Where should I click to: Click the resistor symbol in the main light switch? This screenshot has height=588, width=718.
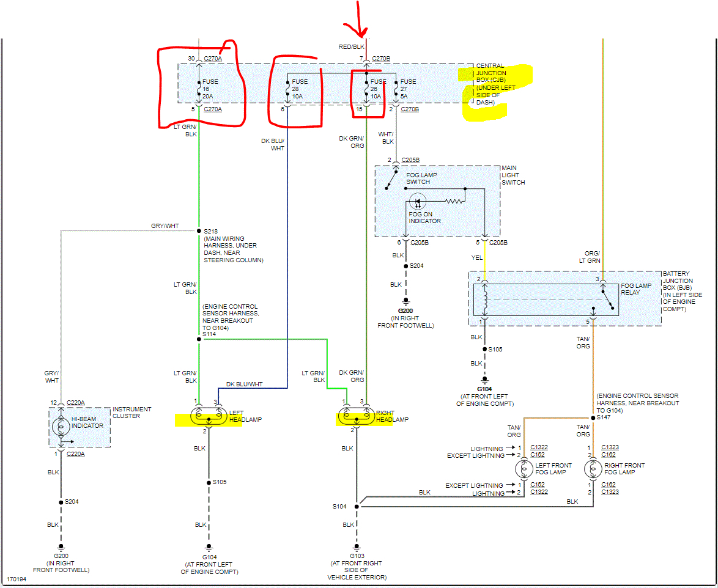tap(454, 201)
